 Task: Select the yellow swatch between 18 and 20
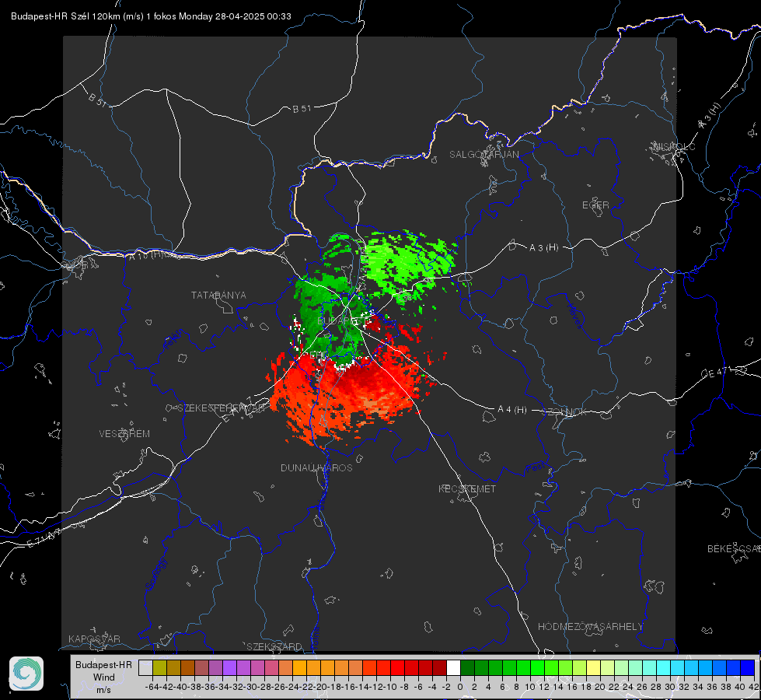click(594, 667)
